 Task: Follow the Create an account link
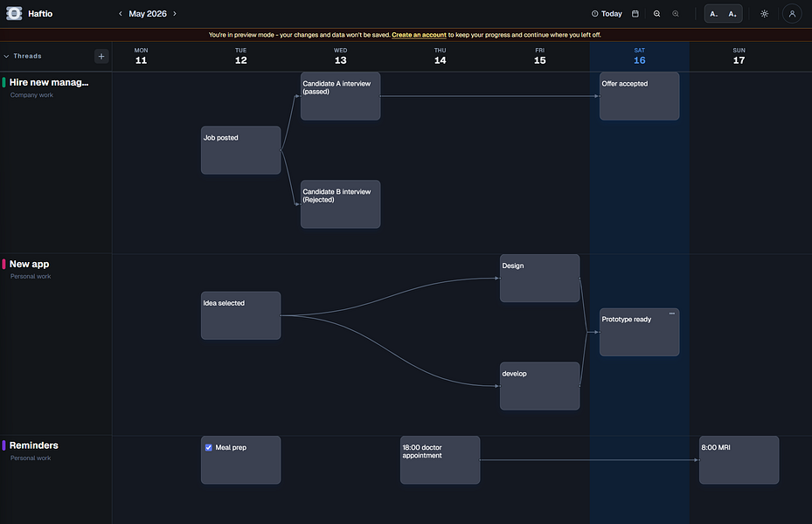pyautogui.click(x=419, y=35)
